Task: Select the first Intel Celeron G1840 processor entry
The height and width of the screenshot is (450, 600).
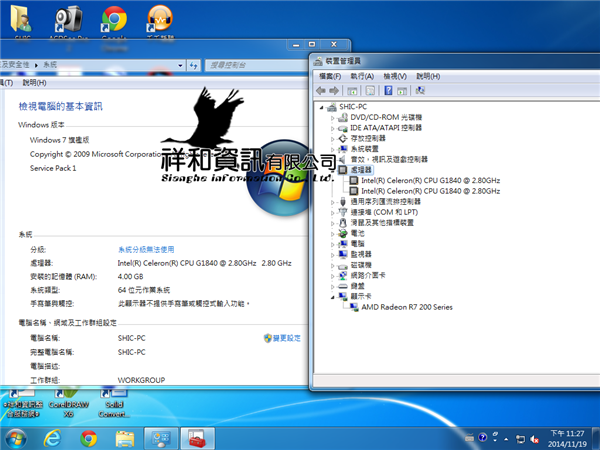Action: (425, 181)
